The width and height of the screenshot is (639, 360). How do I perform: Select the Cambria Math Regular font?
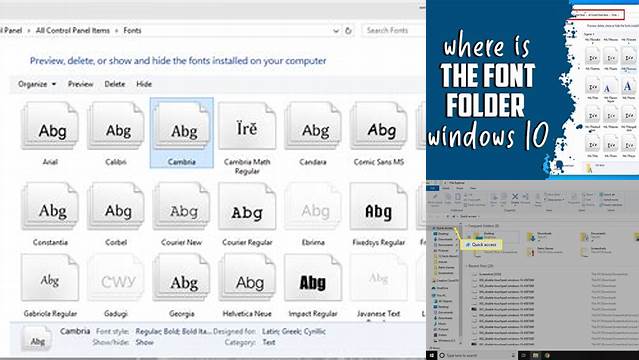(x=247, y=126)
